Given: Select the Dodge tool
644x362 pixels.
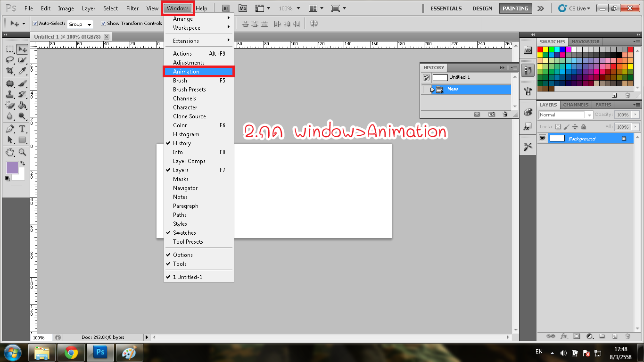Looking at the screenshot, I should (22, 116).
